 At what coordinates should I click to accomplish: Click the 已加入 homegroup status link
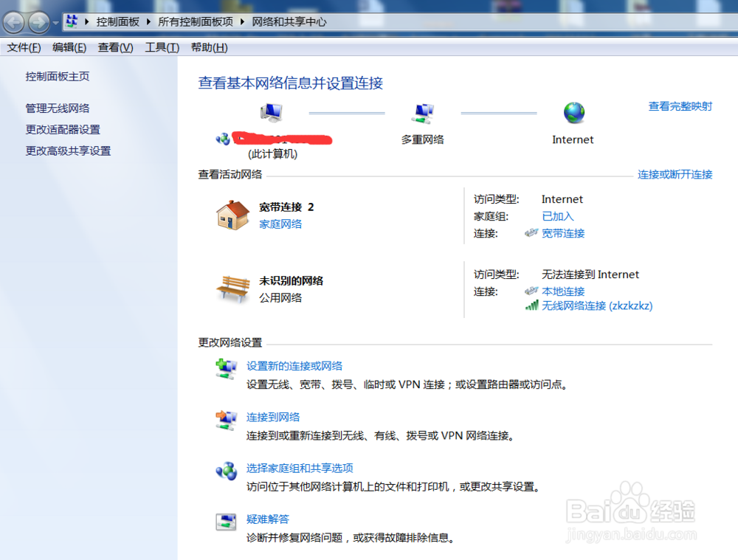click(557, 216)
